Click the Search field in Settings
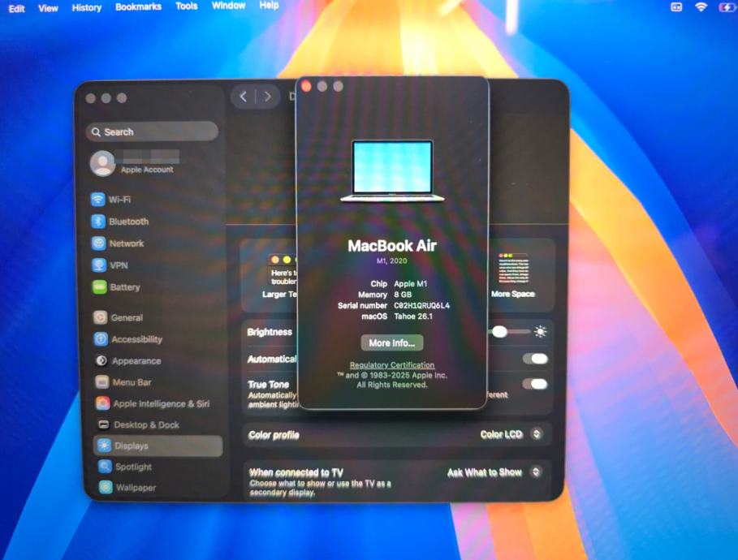The height and width of the screenshot is (560, 738). click(x=152, y=131)
